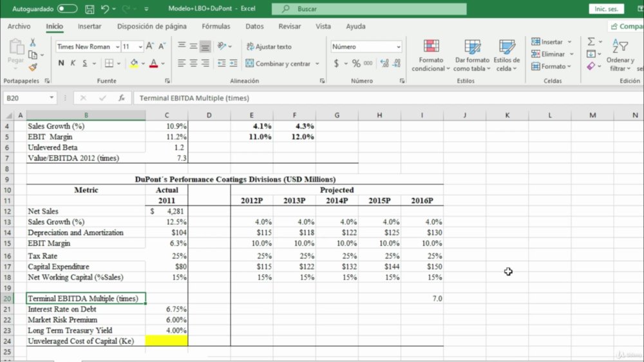
Task: Click the Align Top icon
Action: [182, 46]
